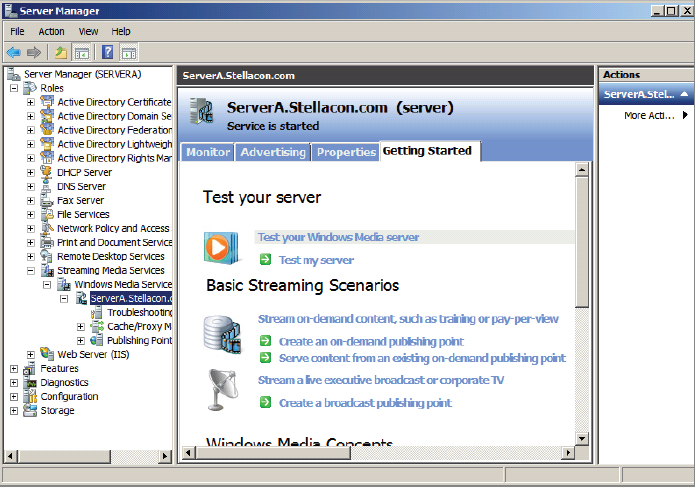Click Stream on-demand content heading link
Image resolution: width=695 pixels, height=487 pixels.
408,319
